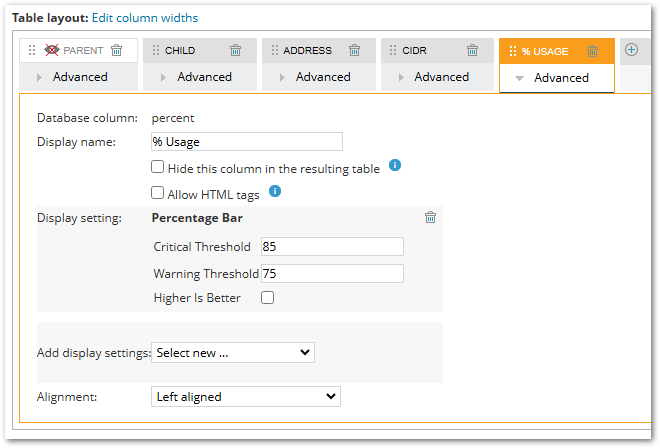Open the Add display settings dropdown
The height and width of the screenshot is (448, 660).
click(232, 353)
